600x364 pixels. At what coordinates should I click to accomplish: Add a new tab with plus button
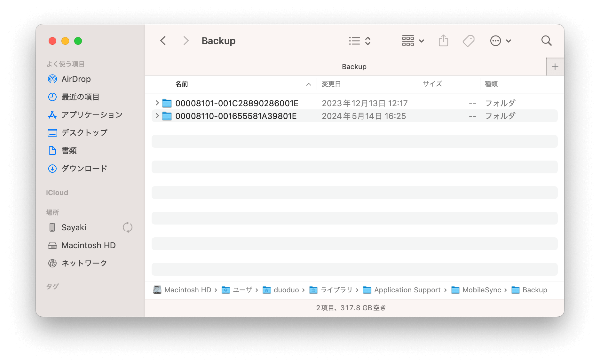[x=555, y=67]
